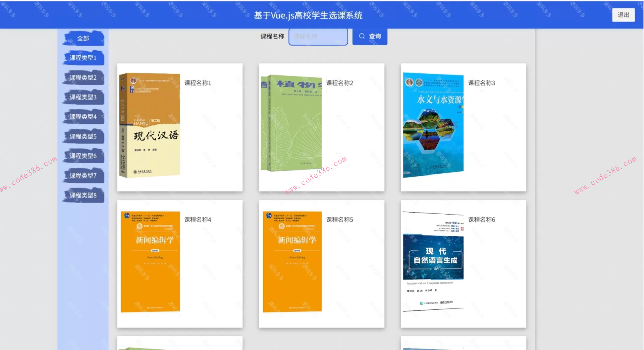Open 新闻编辑学 cover beside 课程名称4
Viewport: 644px width, 350px height.
point(150,262)
